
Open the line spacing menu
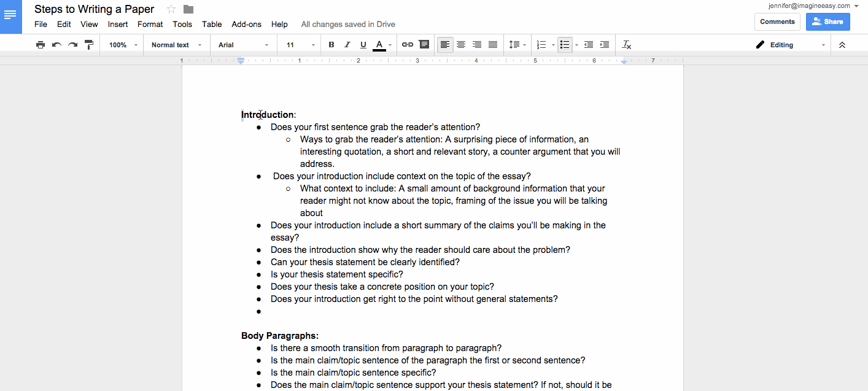tap(517, 45)
